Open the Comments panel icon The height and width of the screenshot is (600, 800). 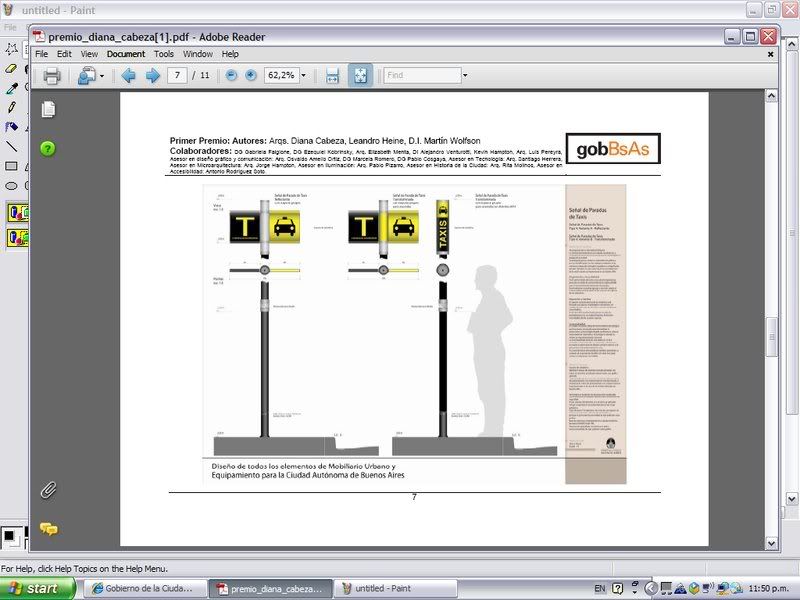(x=48, y=528)
